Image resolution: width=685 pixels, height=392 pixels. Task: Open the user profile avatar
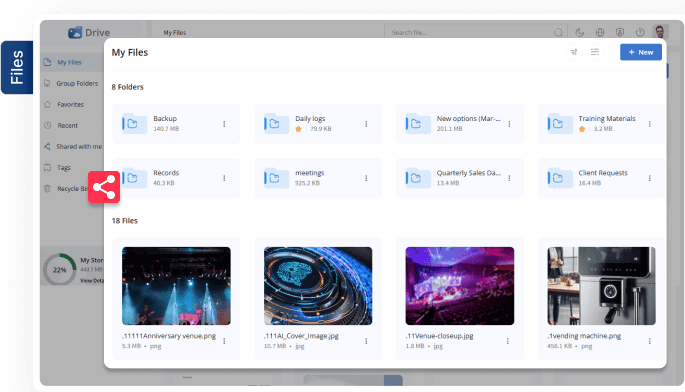pos(660,32)
